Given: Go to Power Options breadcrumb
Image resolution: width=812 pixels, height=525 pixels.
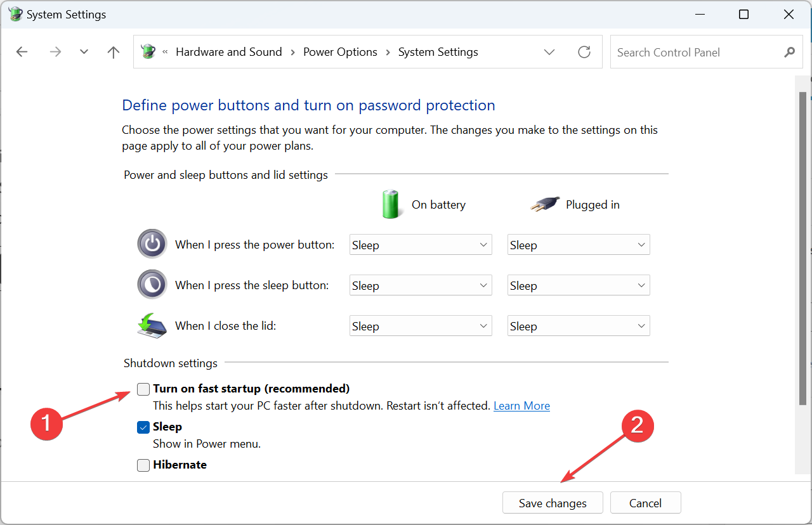Looking at the screenshot, I should pyautogui.click(x=340, y=52).
